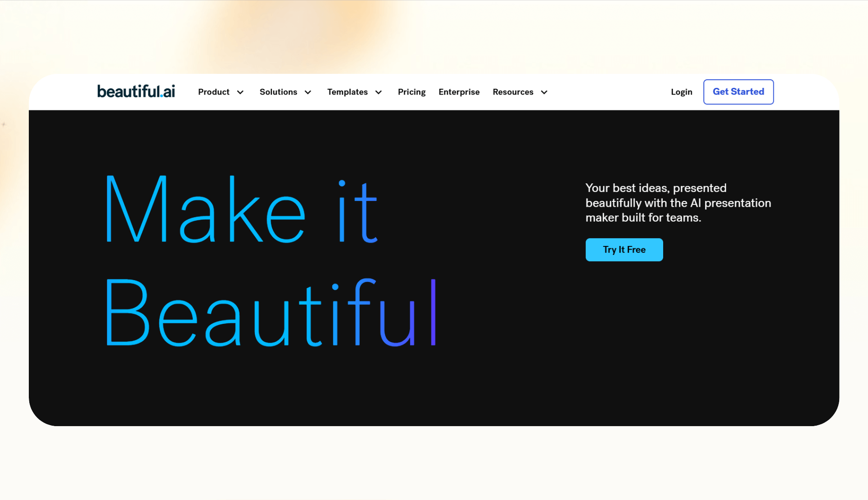Expand the chevron beside Resources
Viewport: 868px width, 500px height.
pyautogui.click(x=544, y=92)
